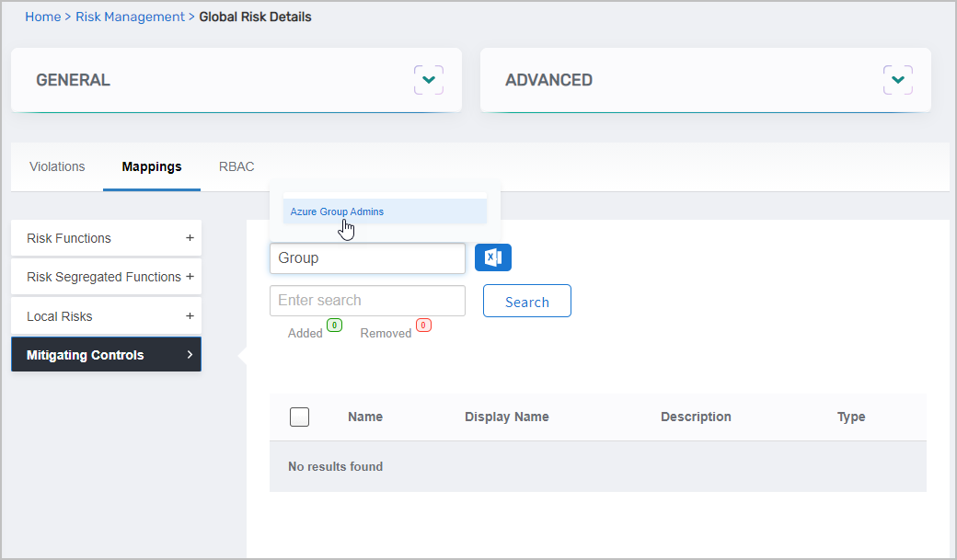Open the Risk Management breadcrumb link
This screenshot has width=957, height=560.
[x=130, y=17]
